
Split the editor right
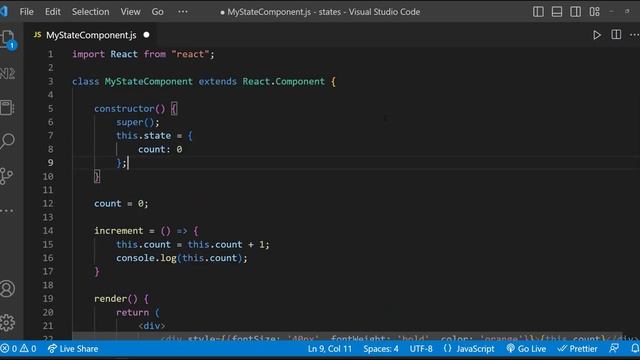[616, 35]
